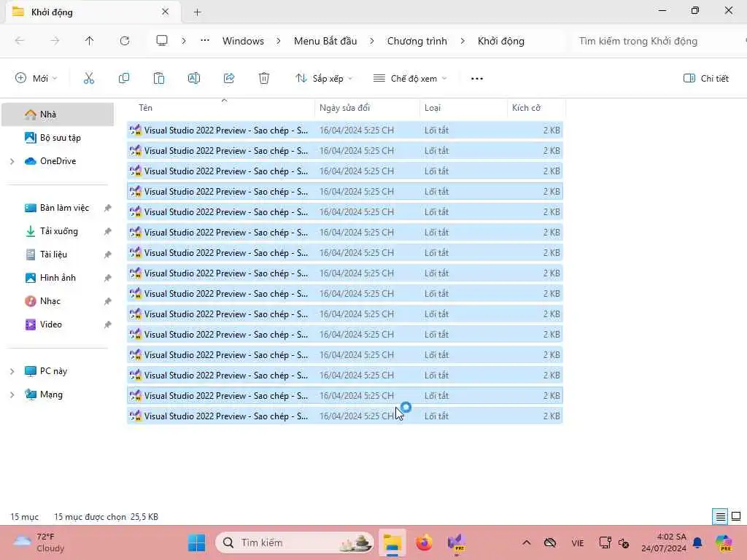This screenshot has height=560, width=747.
Task: Click the Cut scissors icon
Action: coord(88,79)
